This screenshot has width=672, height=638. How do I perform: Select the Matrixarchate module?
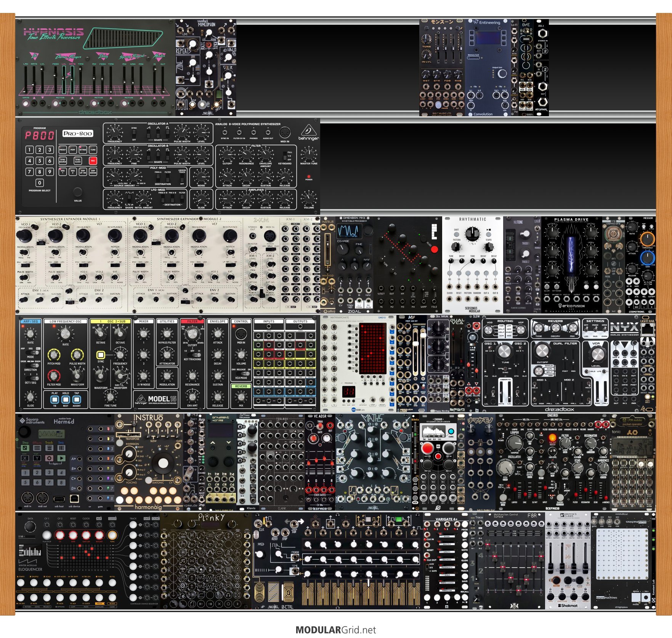(x=358, y=364)
